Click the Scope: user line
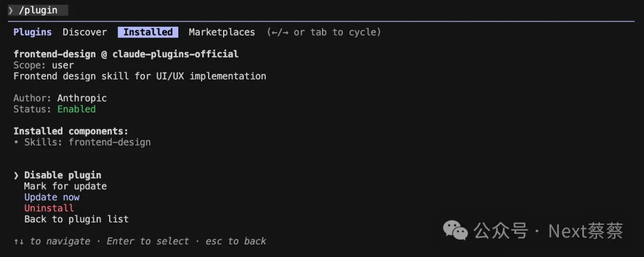 pos(44,65)
